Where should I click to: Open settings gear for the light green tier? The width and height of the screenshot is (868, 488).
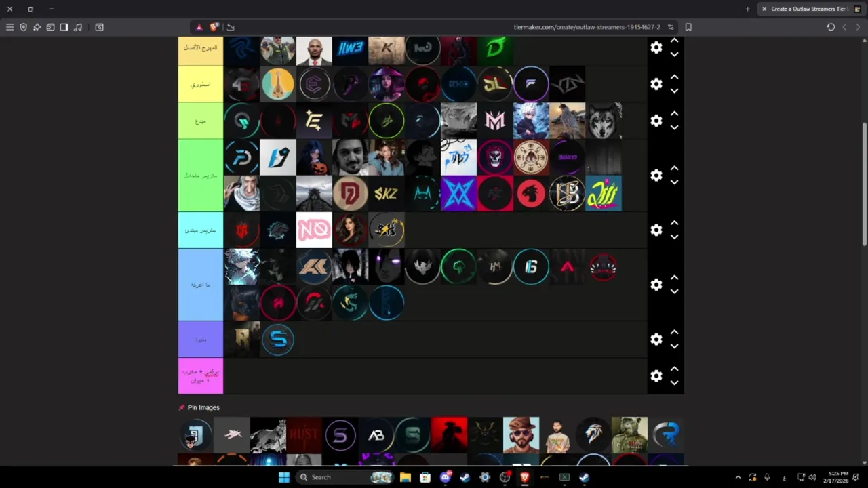(x=656, y=121)
